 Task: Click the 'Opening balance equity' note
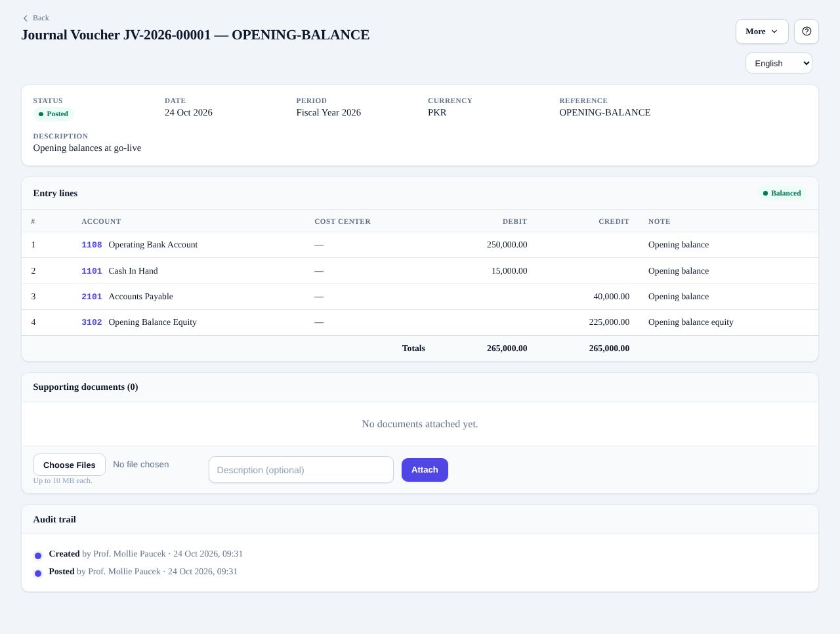(x=691, y=322)
